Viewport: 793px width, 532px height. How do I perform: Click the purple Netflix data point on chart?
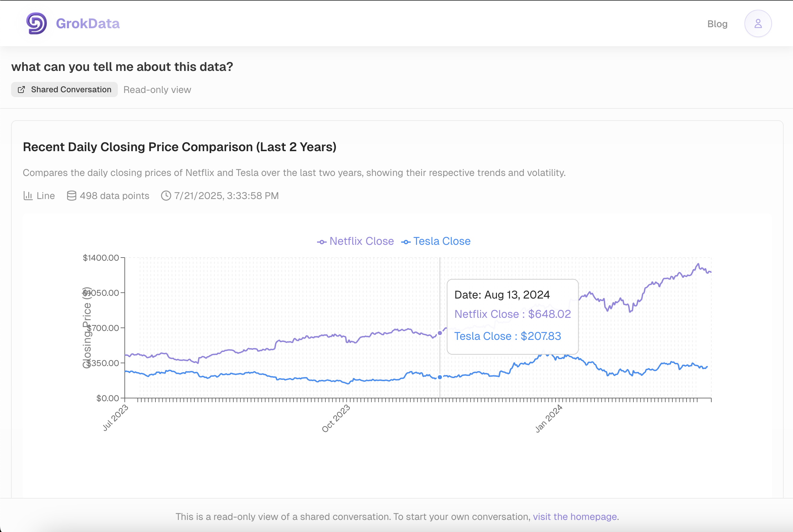click(440, 333)
